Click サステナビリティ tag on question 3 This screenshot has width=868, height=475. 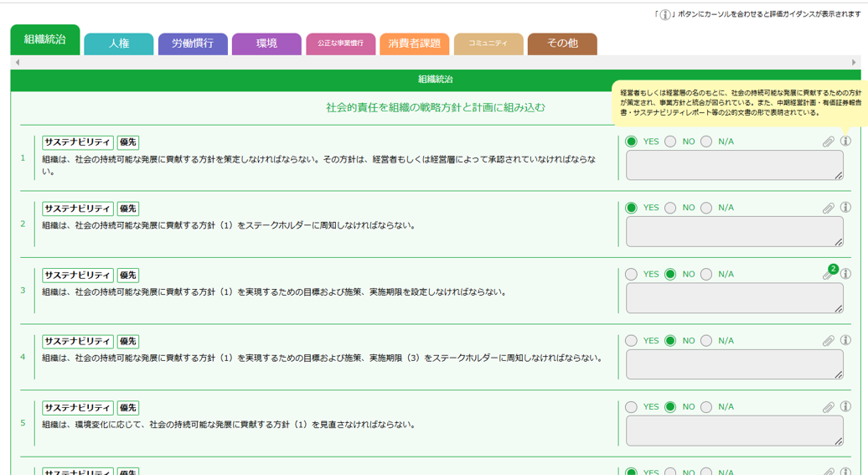click(x=77, y=275)
